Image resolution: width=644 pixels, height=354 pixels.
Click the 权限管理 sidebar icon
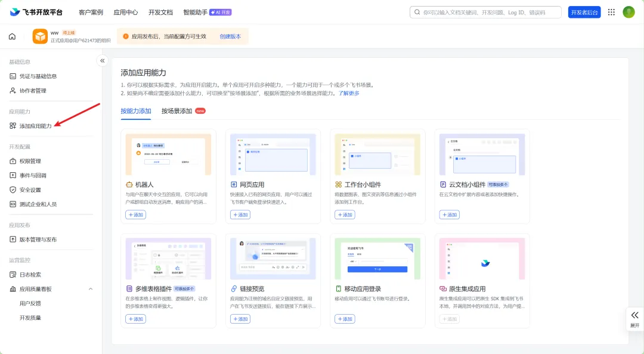point(13,161)
